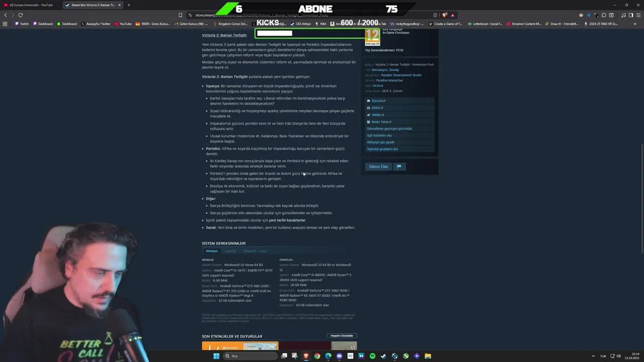Click the flag report button
Image resolution: width=644 pixels, height=362 pixels.
point(399,166)
